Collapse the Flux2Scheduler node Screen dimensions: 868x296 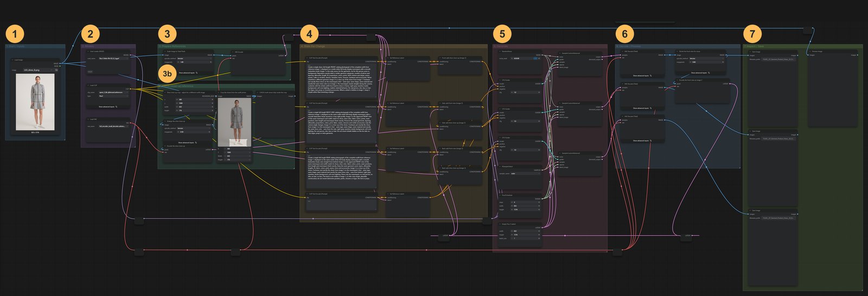500,195
